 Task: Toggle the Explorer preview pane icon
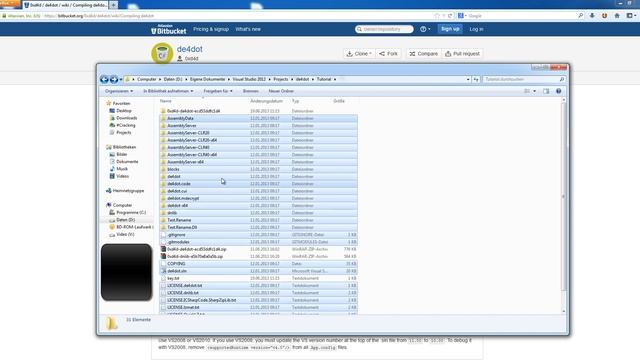click(x=546, y=91)
